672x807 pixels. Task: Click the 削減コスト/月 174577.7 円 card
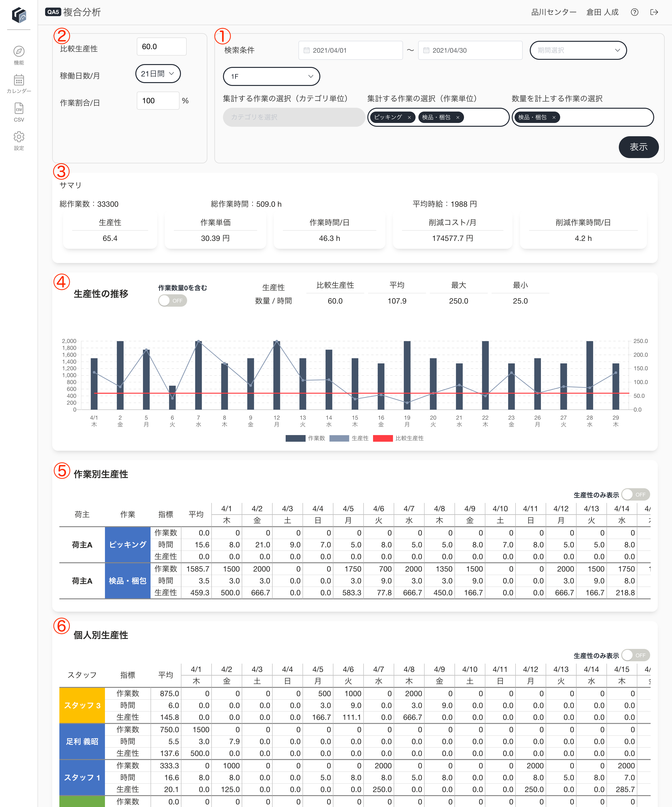pyautogui.click(x=453, y=230)
